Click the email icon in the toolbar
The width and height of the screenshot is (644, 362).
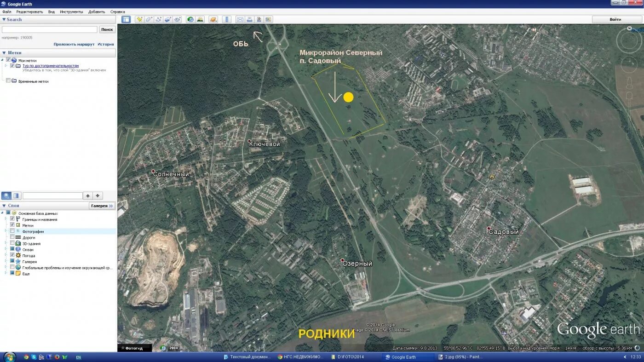point(240,19)
